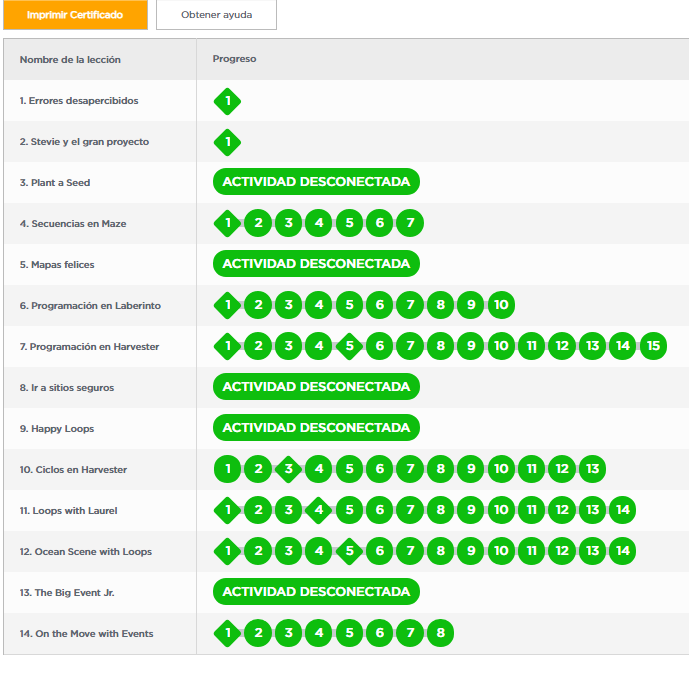Screen dimensions: 689x700
Task: Click the Ocean Scene with Loops lesson name
Action: click(x=86, y=552)
